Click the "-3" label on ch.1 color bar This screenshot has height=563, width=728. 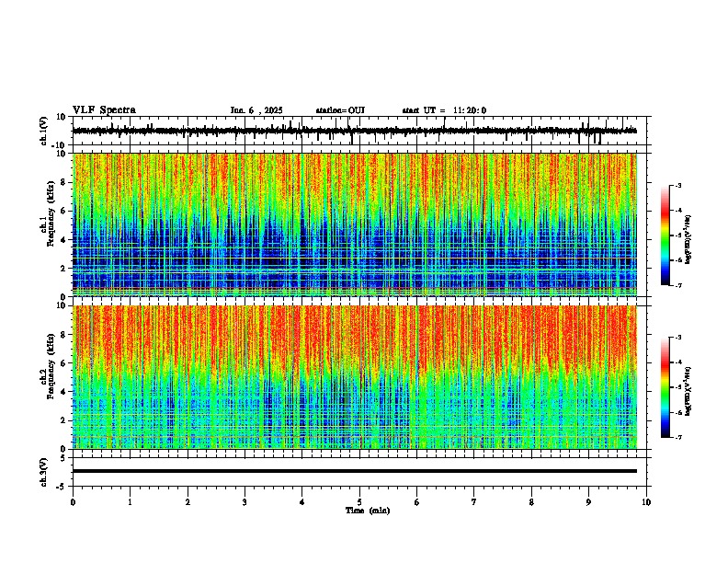coord(677,185)
